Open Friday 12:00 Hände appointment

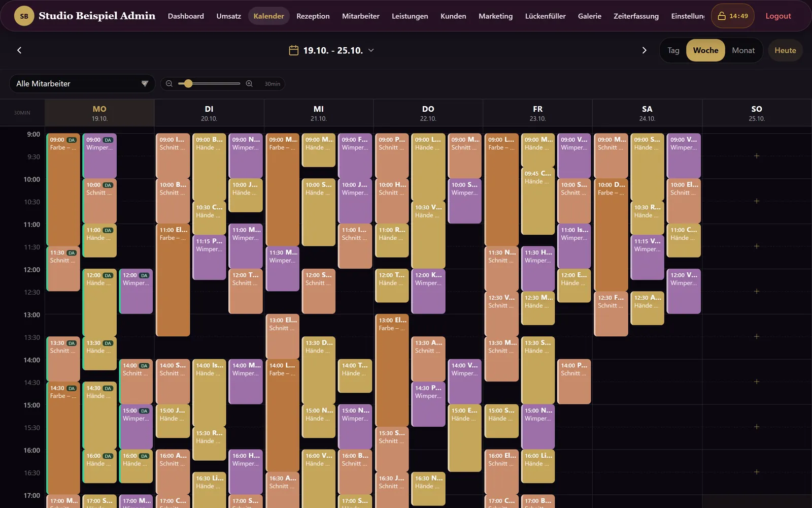pos(574,285)
